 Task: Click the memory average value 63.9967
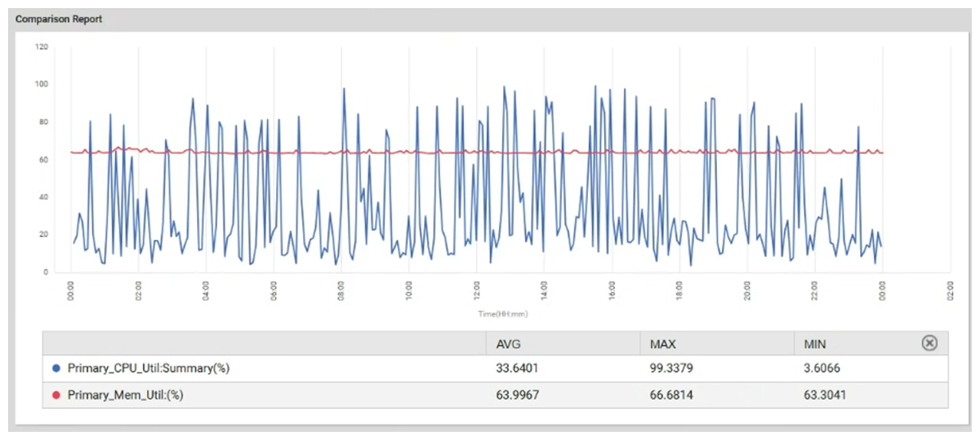pyautogui.click(x=518, y=396)
